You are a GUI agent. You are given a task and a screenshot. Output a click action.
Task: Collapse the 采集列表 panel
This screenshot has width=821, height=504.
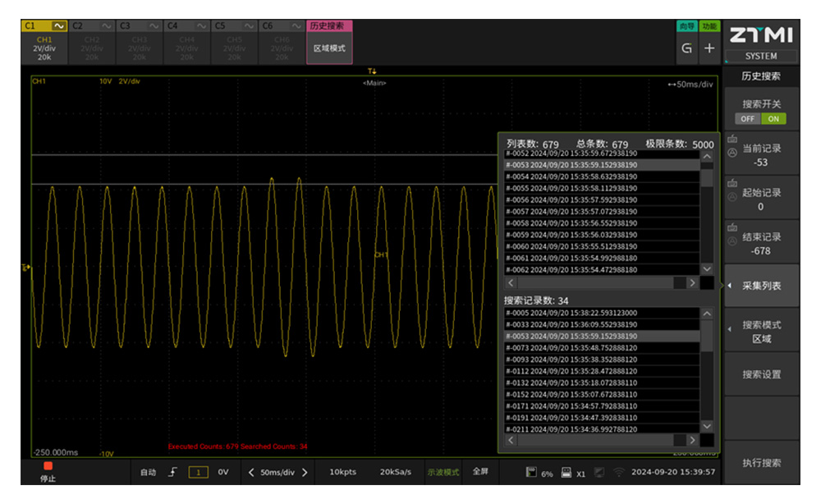pyautogui.click(x=761, y=286)
